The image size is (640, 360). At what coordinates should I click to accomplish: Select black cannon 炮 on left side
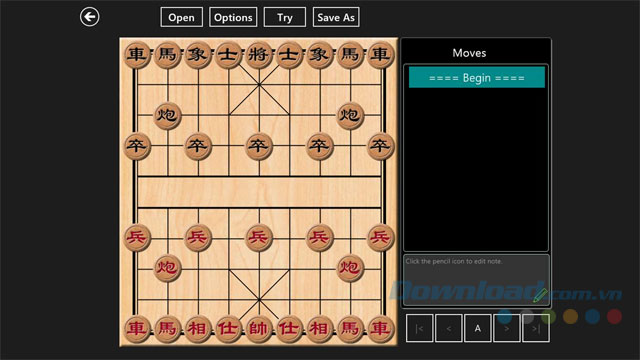(167, 116)
